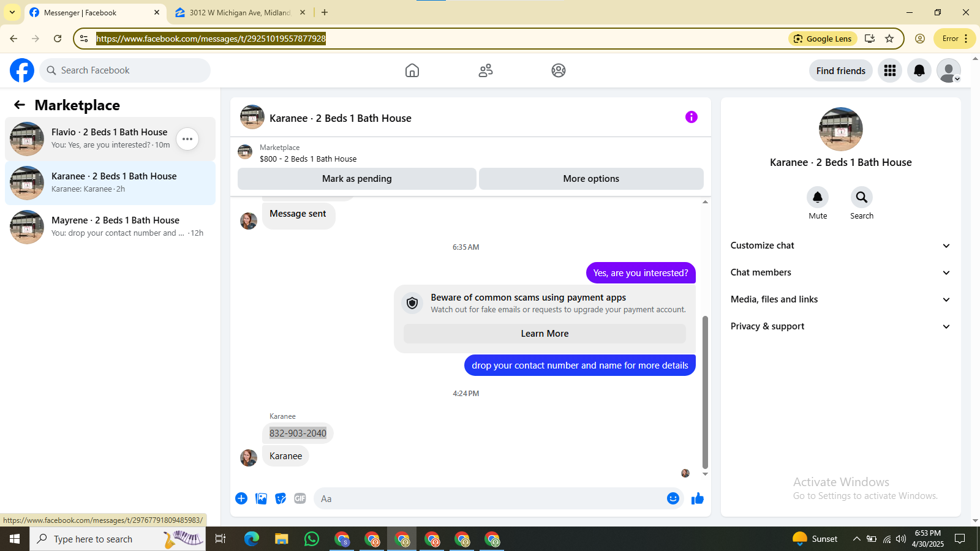Image resolution: width=980 pixels, height=551 pixels.
Task: Expand the Chat members section
Action: [x=840, y=272]
